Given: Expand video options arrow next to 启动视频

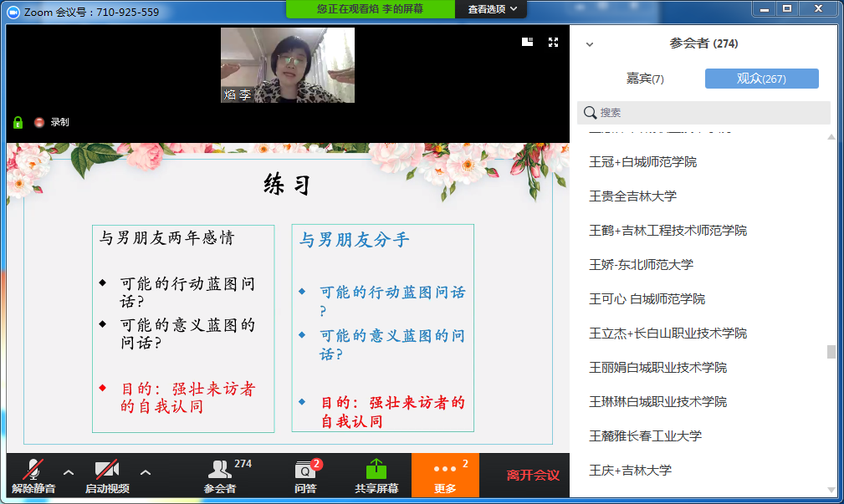Looking at the screenshot, I should 146,472.
